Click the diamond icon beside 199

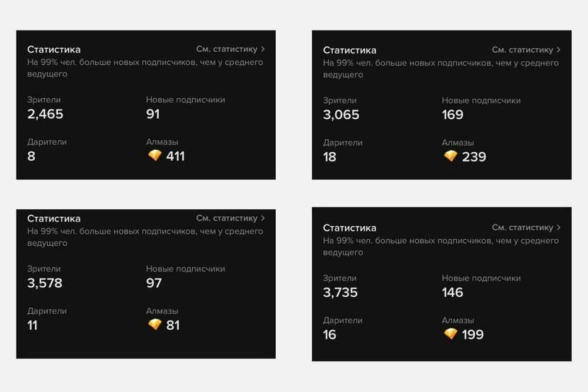tap(450, 334)
